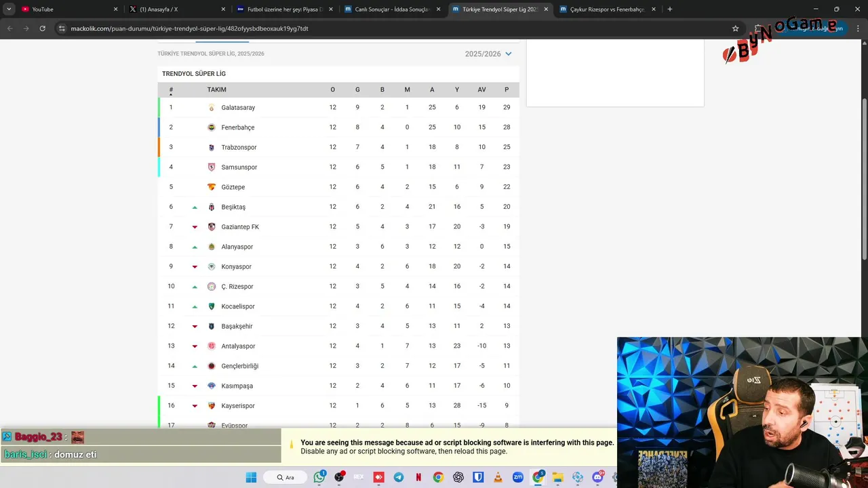Open the Gençlerbirliği team link

click(240, 366)
